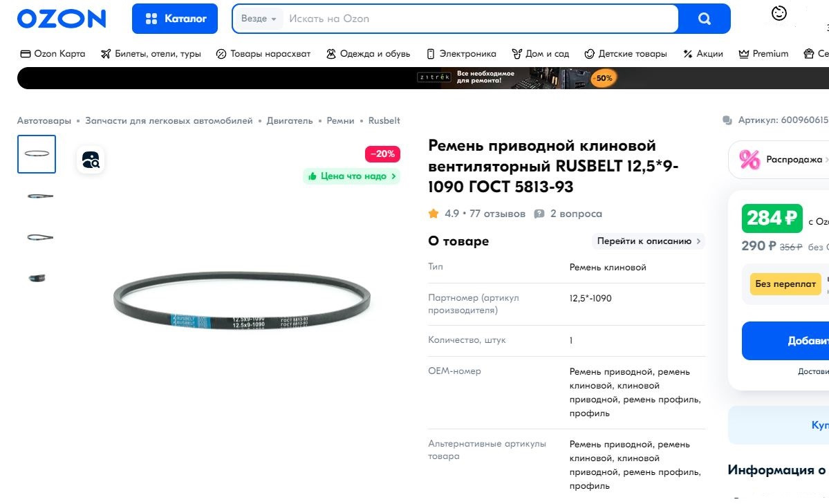Screen dimensions: 829x504
Task: Go to description via Перейти к описанию
Action: point(649,241)
